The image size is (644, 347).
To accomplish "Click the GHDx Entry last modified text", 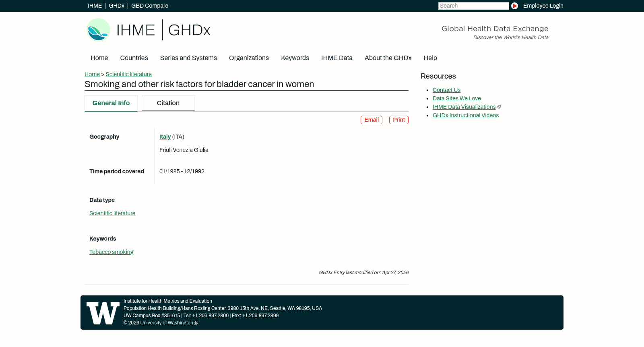I will coord(363,273).
